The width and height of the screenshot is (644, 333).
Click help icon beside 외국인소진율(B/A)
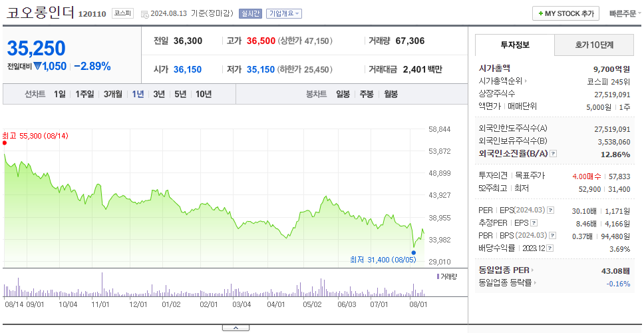coord(554,154)
